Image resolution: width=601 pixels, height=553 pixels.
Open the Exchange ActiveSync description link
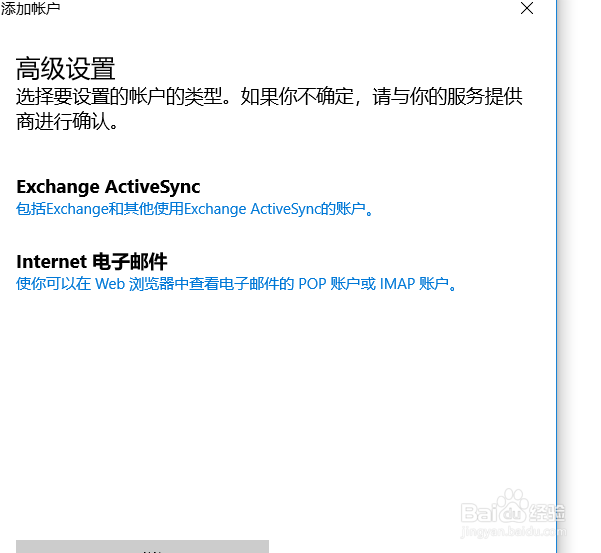(x=195, y=209)
